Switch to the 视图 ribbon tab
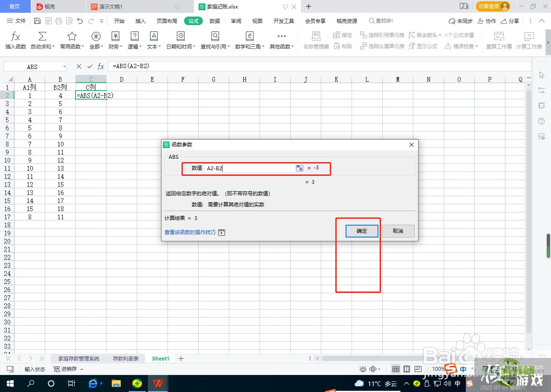551x392 pixels. (257, 21)
